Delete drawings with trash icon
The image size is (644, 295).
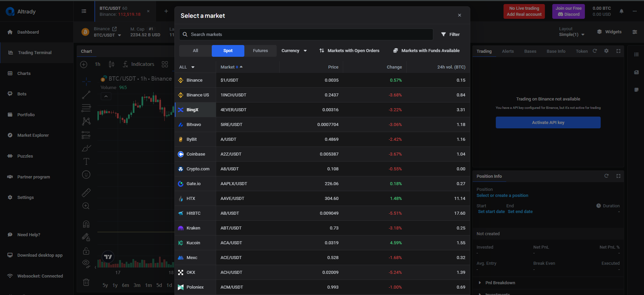point(86,282)
